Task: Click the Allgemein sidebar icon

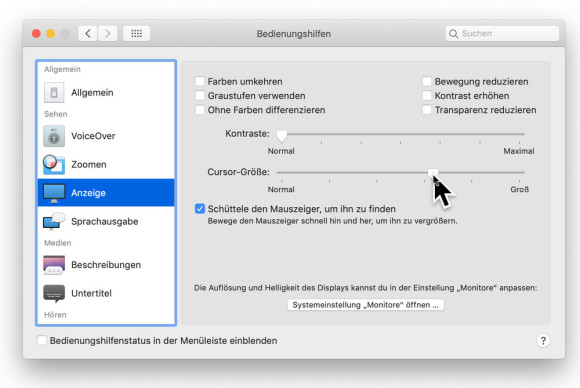Action: 54,92
